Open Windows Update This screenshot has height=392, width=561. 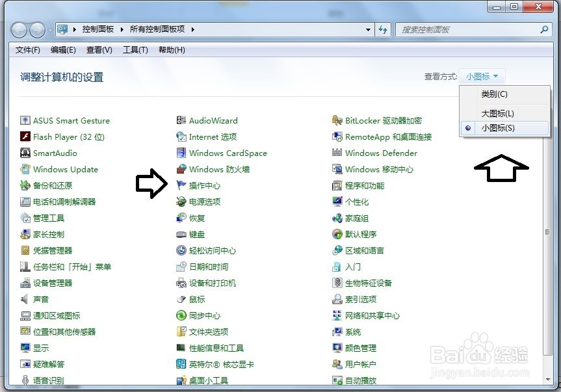coord(64,169)
